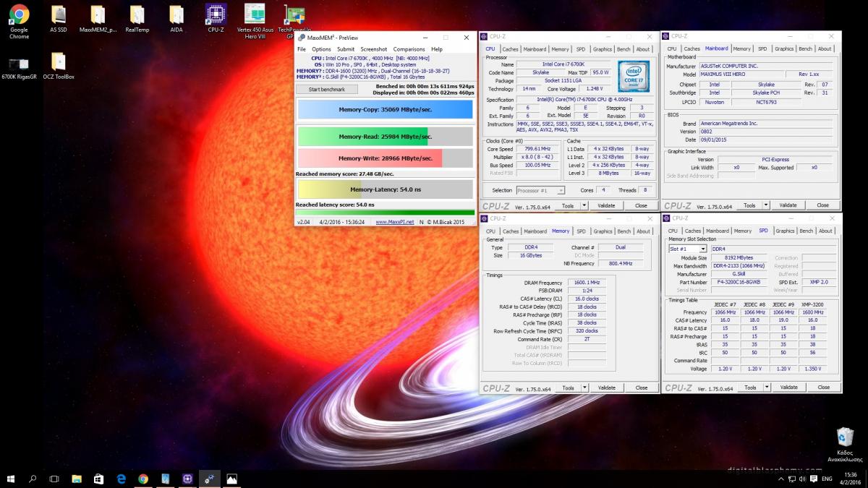
Task: Open the Photos app taskbar icon
Action: pos(231,479)
